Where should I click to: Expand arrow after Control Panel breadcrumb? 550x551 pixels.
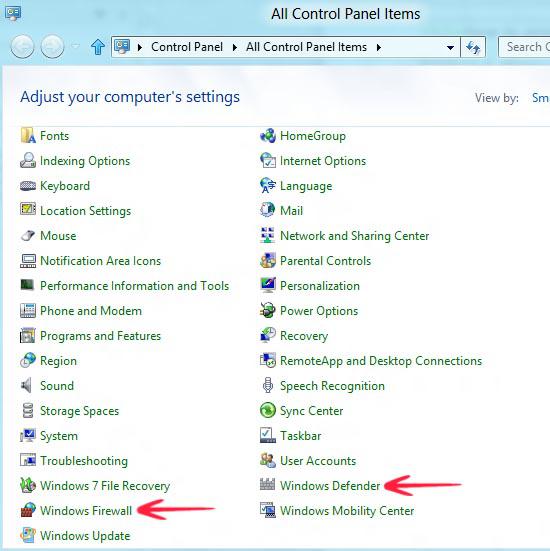click(235, 47)
